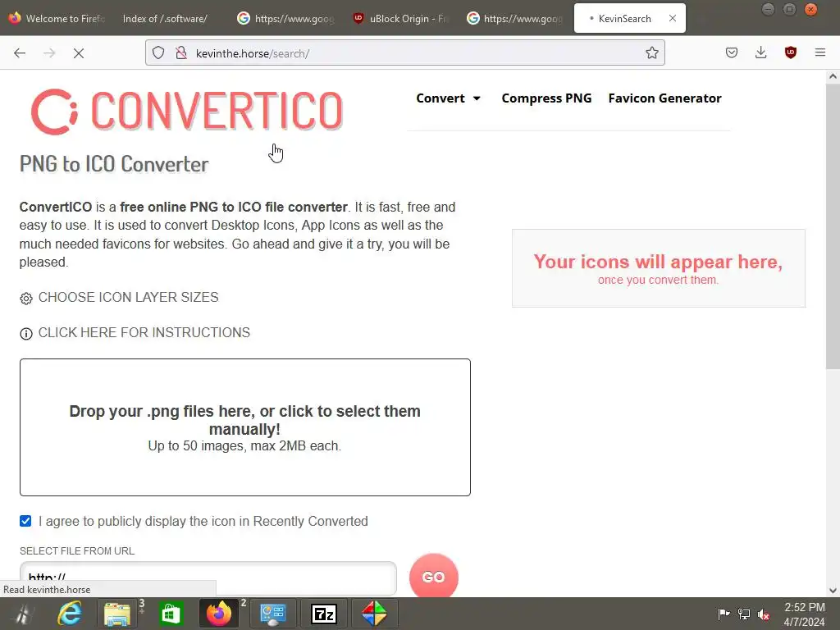Click the insecure connection padlock icon
The width and height of the screenshot is (840, 630).
tap(181, 52)
